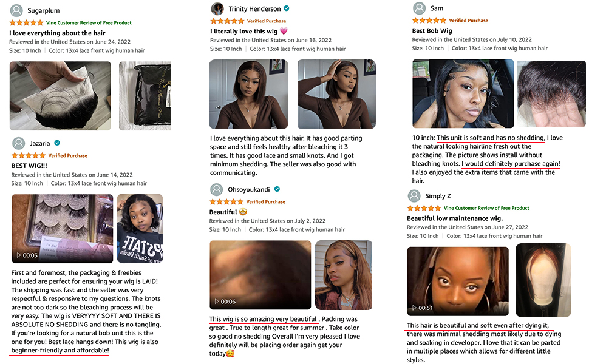Open the 'Best Bob Wig' review title
The height and width of the screenshot is (364, 589).
(432, 31)
